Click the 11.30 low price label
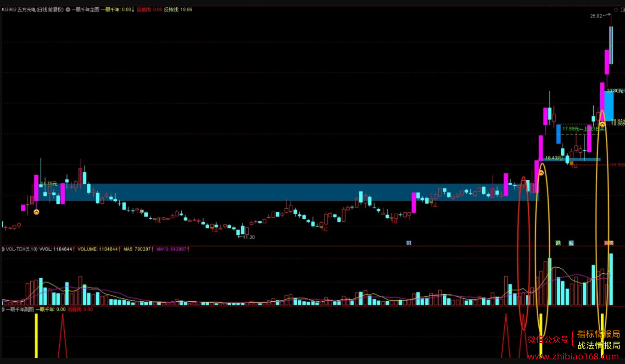Screen dimensions: 625x364 248,237
